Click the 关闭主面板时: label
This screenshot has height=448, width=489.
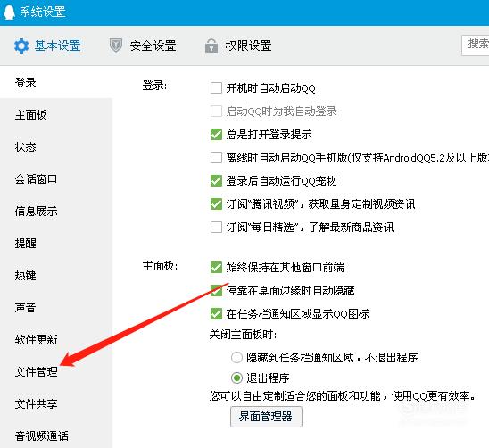pos(243,335)
